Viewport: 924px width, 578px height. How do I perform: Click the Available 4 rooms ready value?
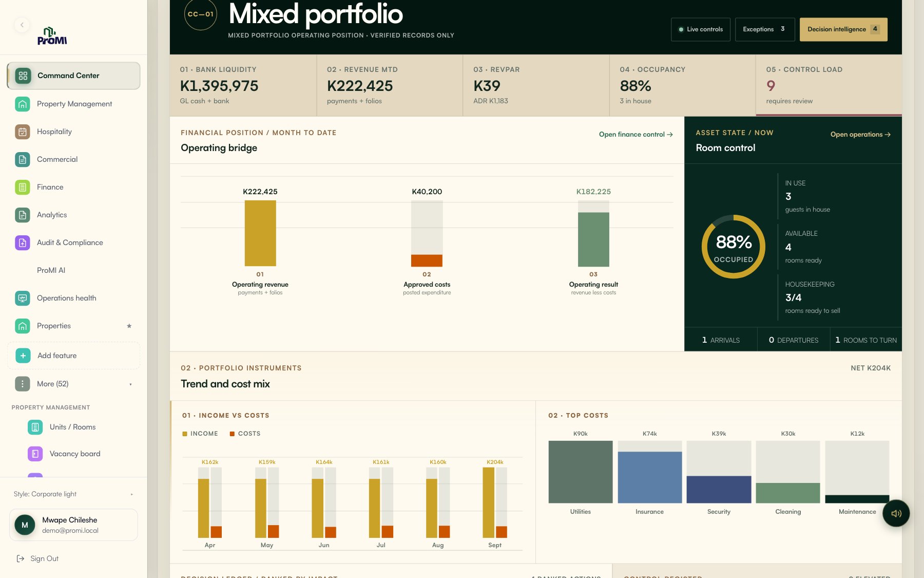788,248
